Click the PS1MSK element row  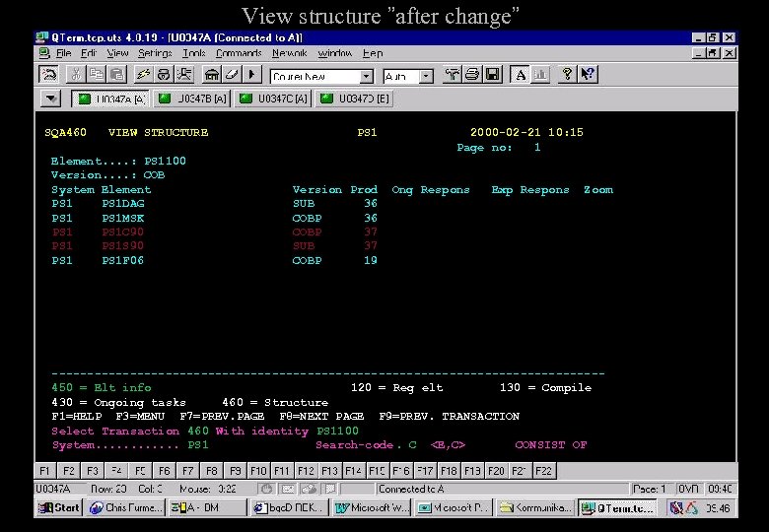(214, 218)
